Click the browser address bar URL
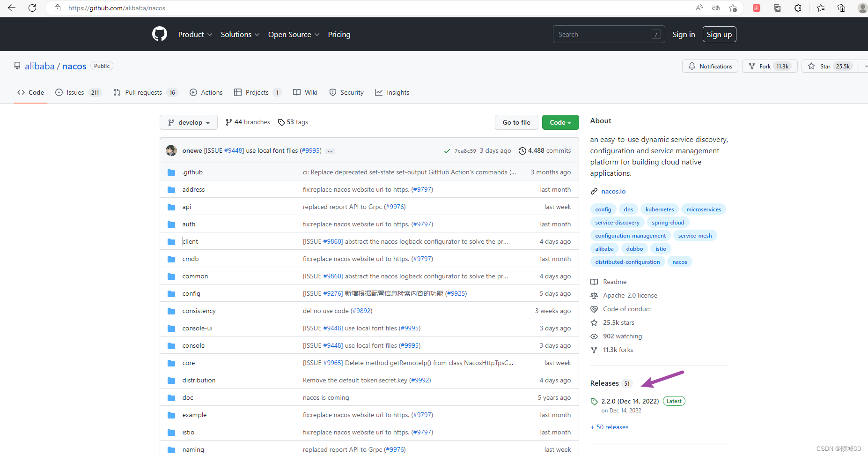Image resolution: width=868 pixels, height=456 pixels. pos(117,8)
